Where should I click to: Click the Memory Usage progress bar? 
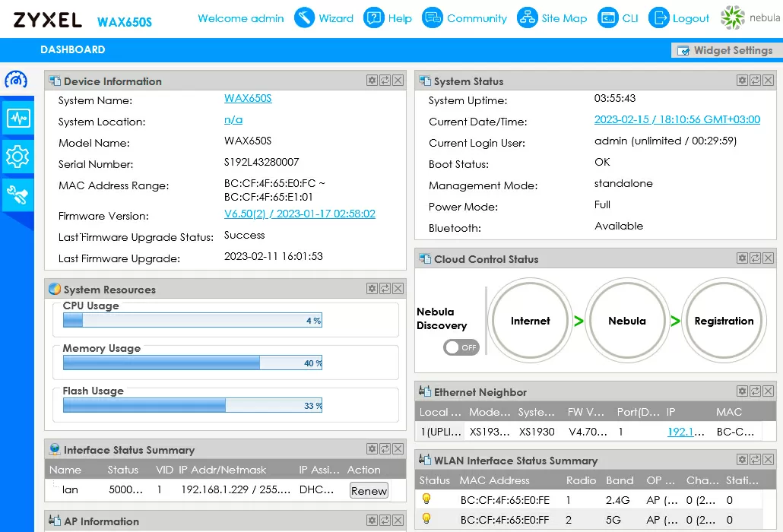point(193,363)
